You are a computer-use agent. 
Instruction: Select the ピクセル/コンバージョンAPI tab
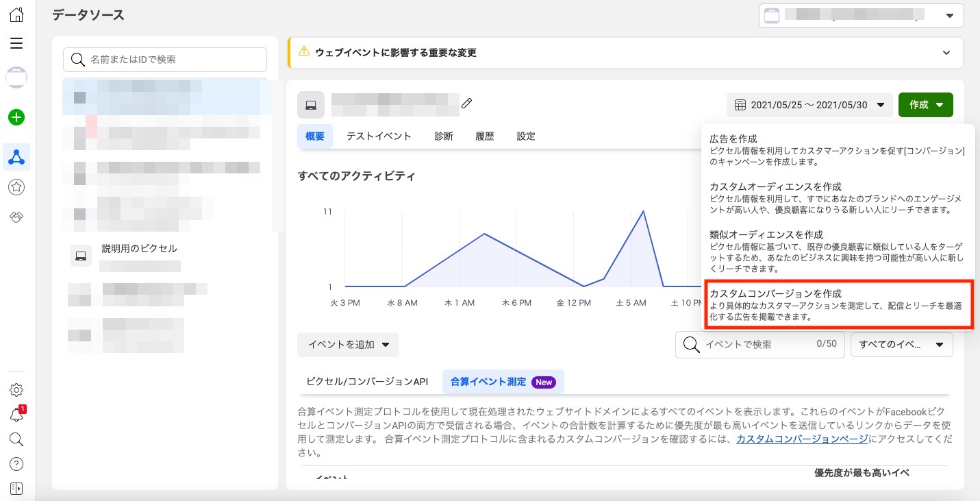pyautogui.click(x=367, y=382)
